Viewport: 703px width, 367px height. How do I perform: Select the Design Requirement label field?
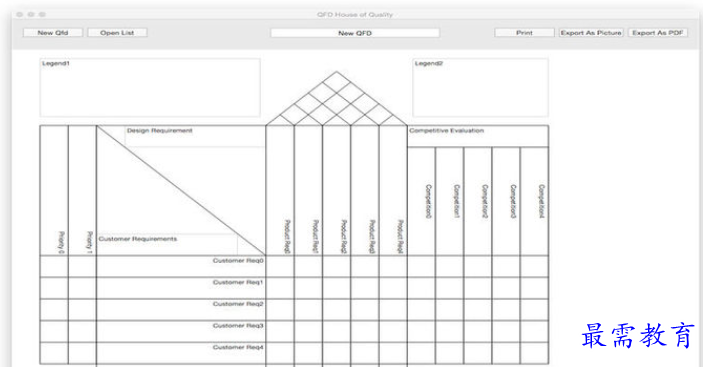195,136
